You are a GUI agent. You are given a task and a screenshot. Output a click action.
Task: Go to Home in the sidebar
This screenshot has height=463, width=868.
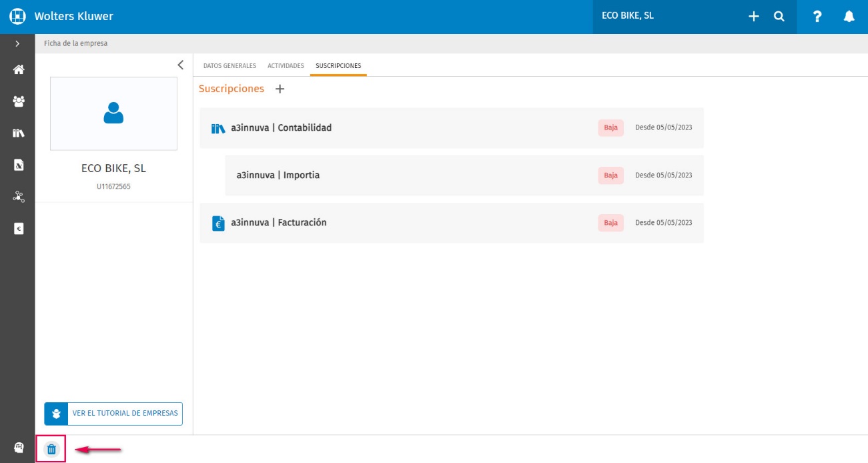point(19,69)
